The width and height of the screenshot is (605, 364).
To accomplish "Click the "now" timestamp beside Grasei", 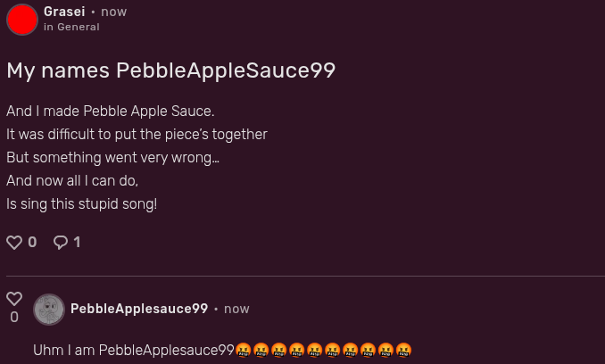I will coord(113,12).
